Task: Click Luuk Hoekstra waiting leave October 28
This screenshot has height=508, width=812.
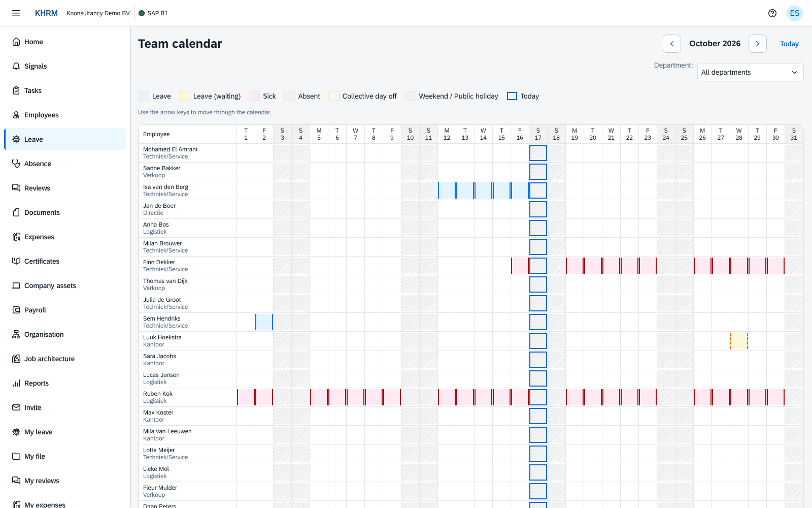Action: [x=739, y=341]
